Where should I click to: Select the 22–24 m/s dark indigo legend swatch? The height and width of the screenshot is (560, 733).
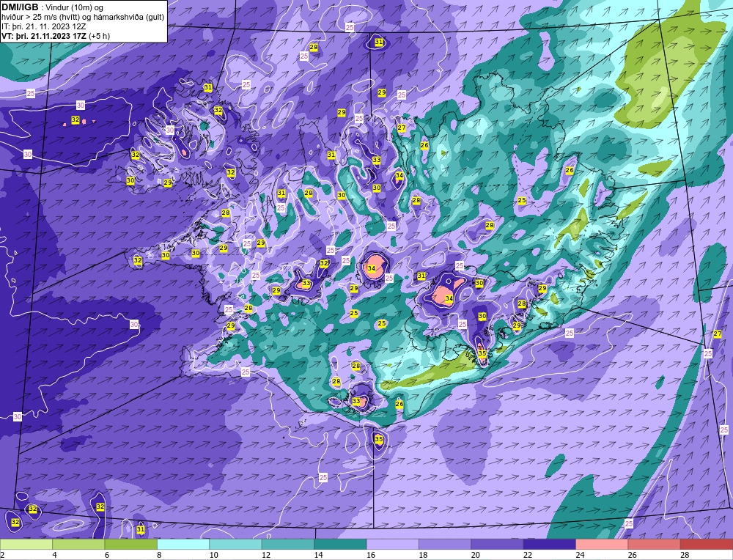click(550, 545)
